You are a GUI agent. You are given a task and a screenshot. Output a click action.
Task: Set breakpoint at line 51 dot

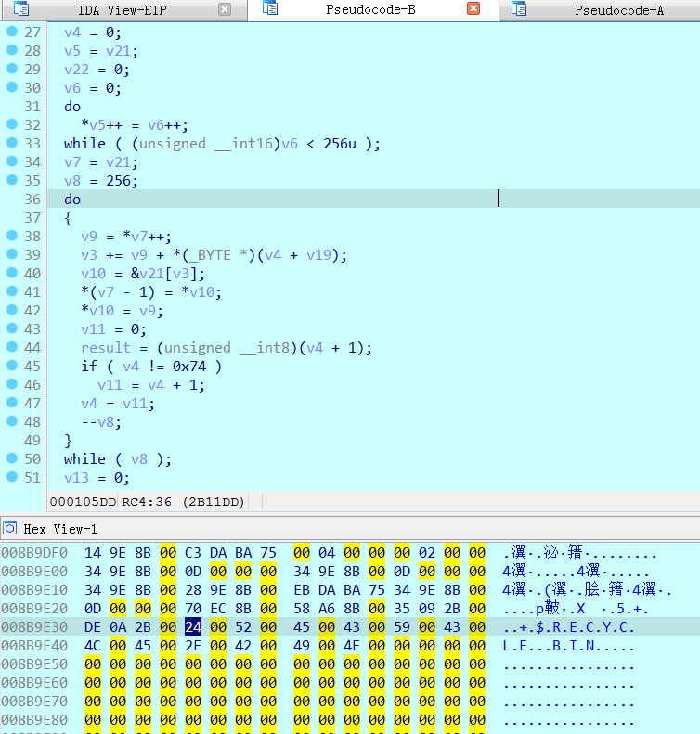click(x=11, y=477)
